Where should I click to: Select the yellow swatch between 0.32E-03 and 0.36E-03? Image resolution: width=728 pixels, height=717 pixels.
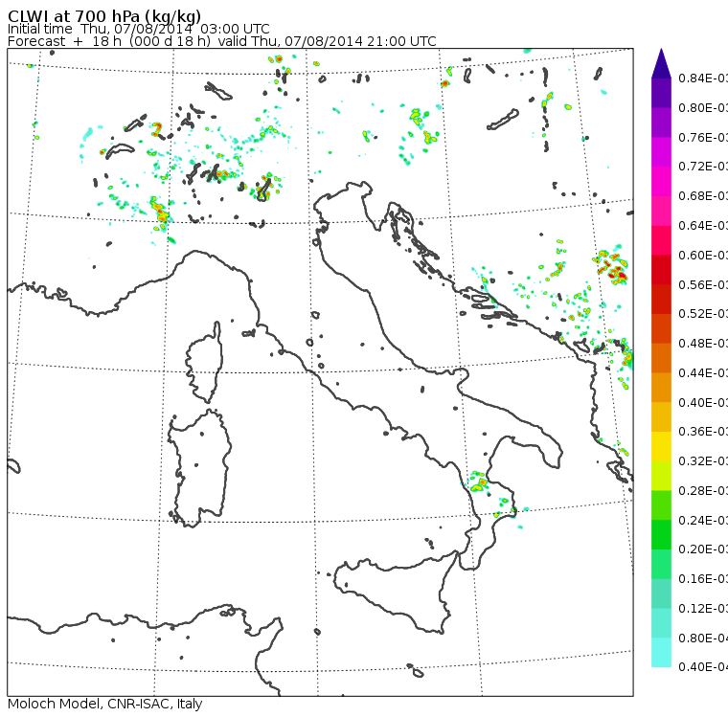click(x=661, y=446)
